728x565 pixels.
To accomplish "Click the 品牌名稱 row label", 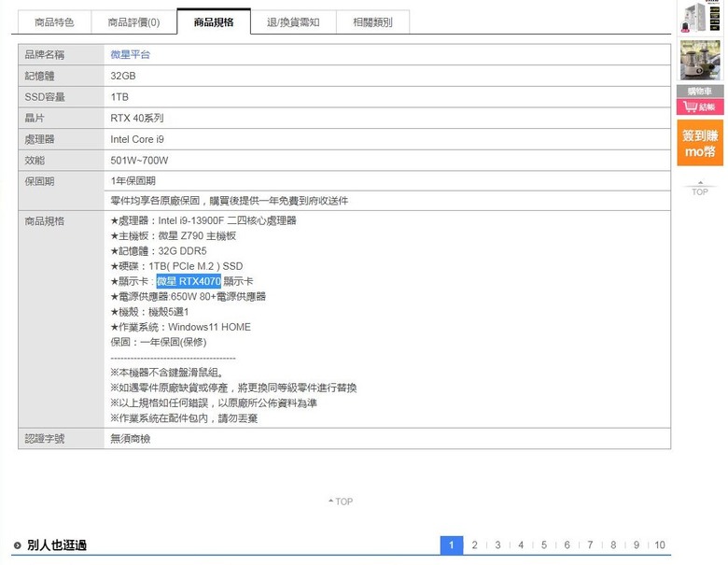I will point(45,54).
